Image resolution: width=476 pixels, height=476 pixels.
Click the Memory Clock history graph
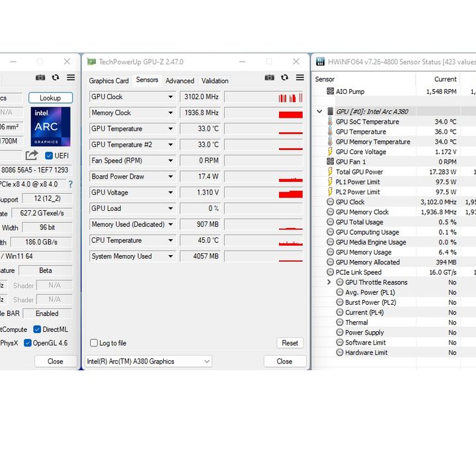point(264,112)
